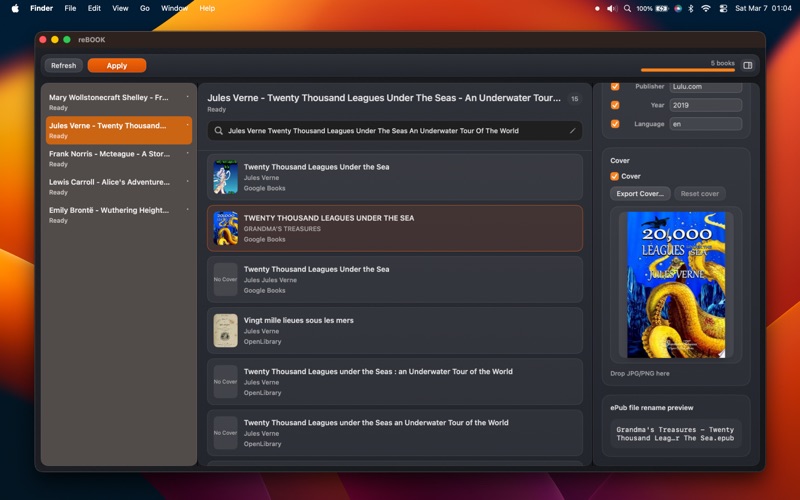Select Lewis Carroll Alice's Adventures in sidebar

118,186
